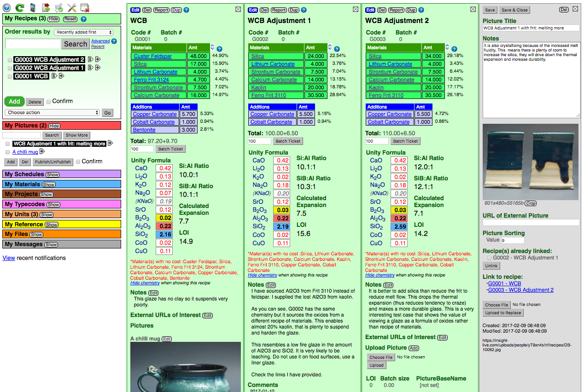Expand the My Projects section

tap(47, 195)
